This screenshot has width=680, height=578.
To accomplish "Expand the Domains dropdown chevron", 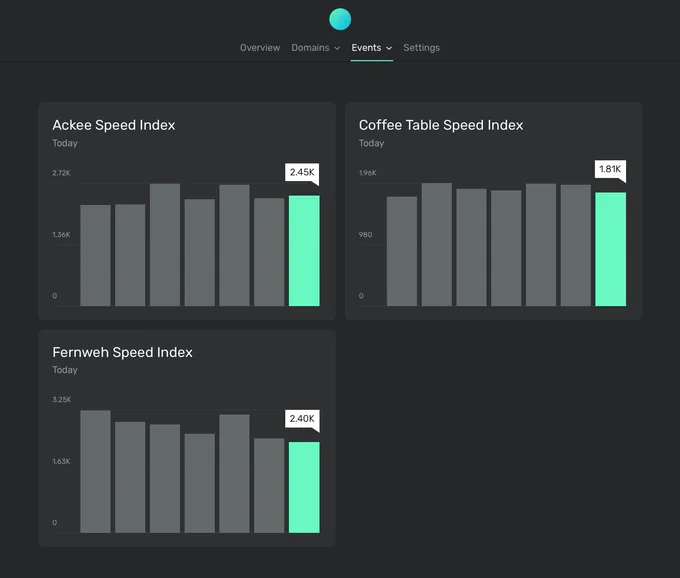I will pos(337,48).
